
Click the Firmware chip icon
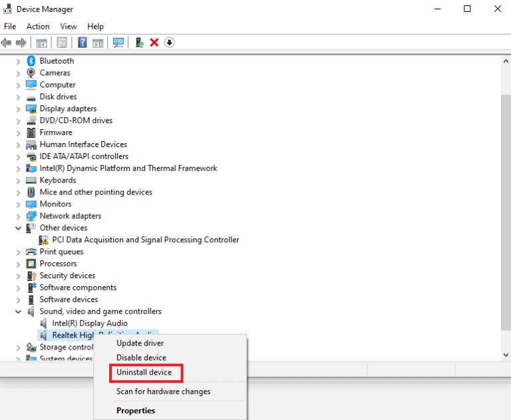(31, 132)
